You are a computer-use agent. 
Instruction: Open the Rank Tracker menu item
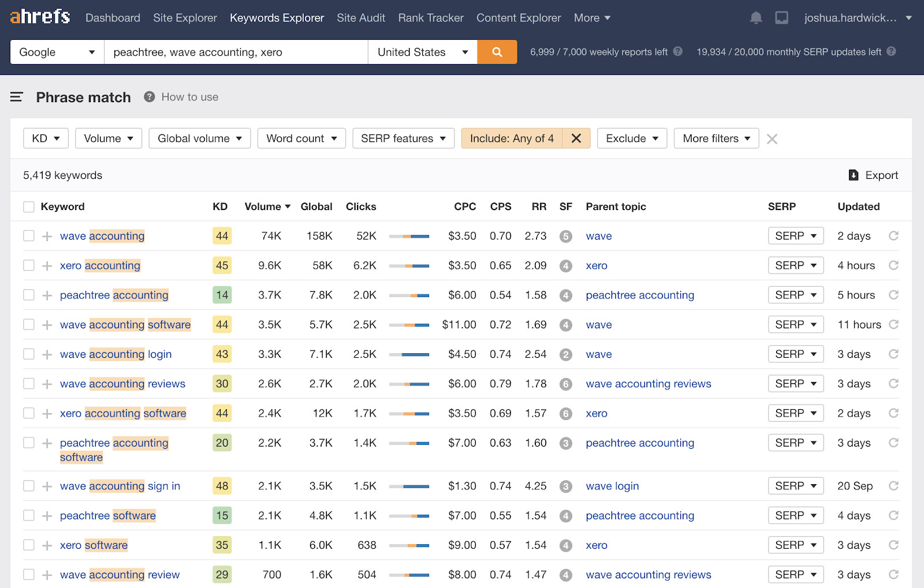point(430,17)
